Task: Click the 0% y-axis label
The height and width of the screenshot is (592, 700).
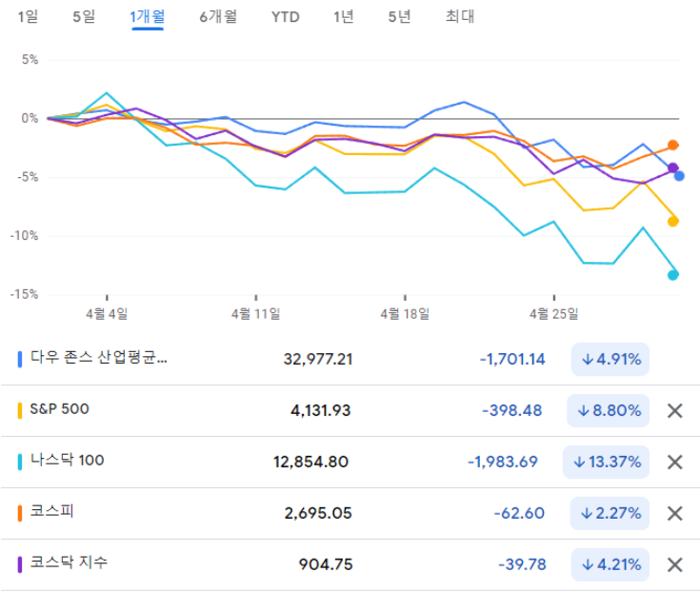Action: pyautogui.click(x=30, y=119)
